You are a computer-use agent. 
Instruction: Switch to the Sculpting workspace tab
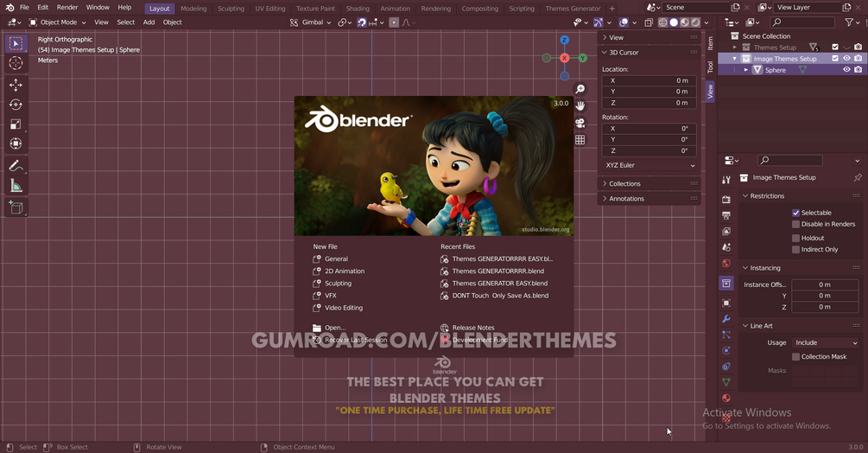(231, 9)
